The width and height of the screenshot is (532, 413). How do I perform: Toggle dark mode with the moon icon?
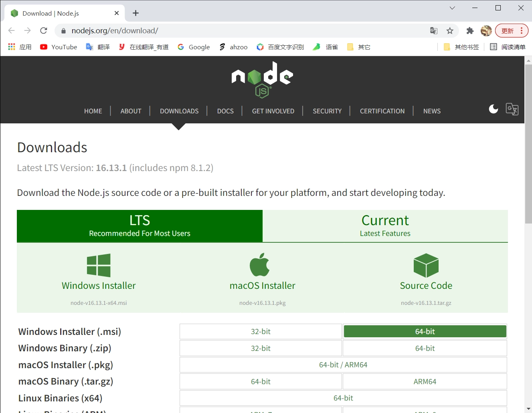click(x=494, y=109)
